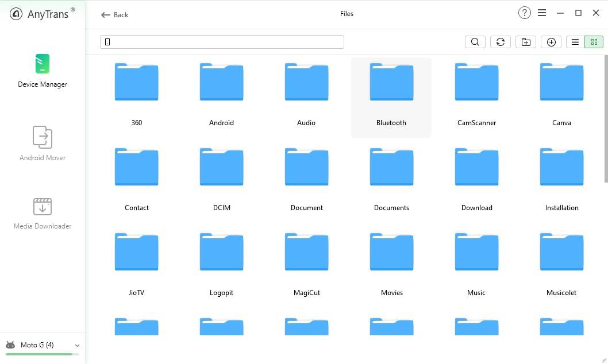This screenshot has height=364, width=608.
Task: Click the Android device icon beside Moto G
Action: click(x=10, y=344)
